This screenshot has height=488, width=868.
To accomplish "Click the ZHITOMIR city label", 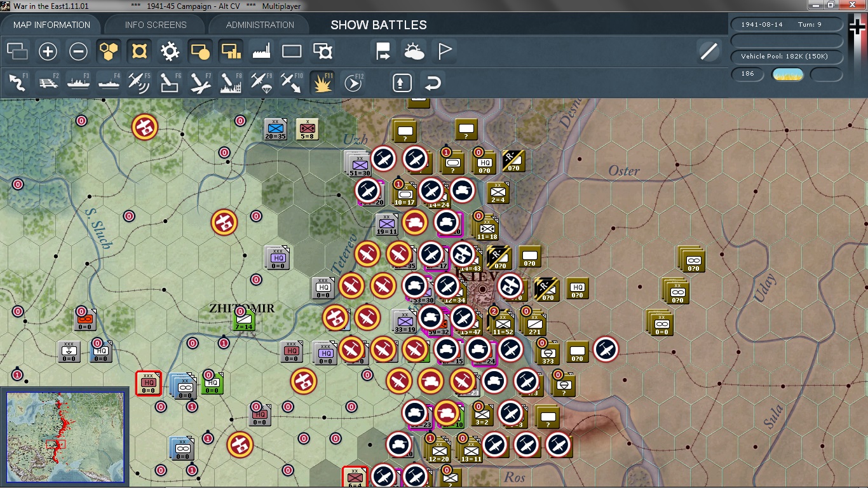I will 242,308.
